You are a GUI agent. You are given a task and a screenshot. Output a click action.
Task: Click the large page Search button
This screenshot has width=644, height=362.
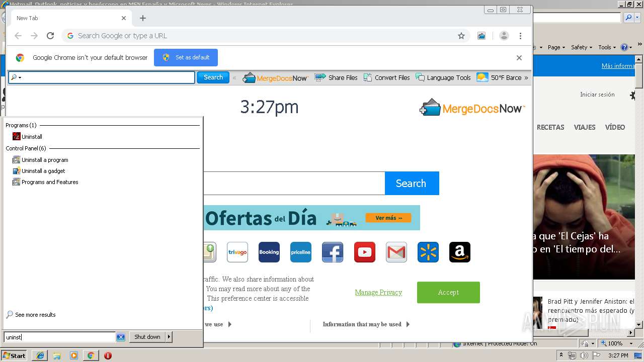click(412, 184)
